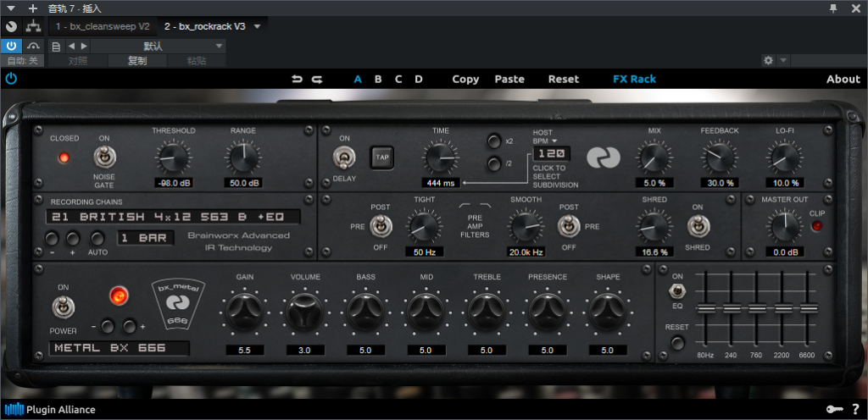
Task: Flip the Noise Gate ON switch
Action: (103, 157)
